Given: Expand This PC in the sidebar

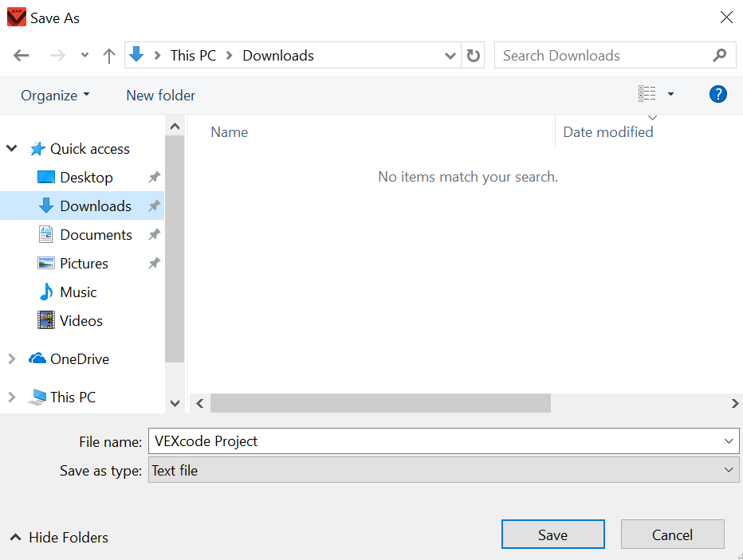Looking at the screenshot, I should click(11, 397).
